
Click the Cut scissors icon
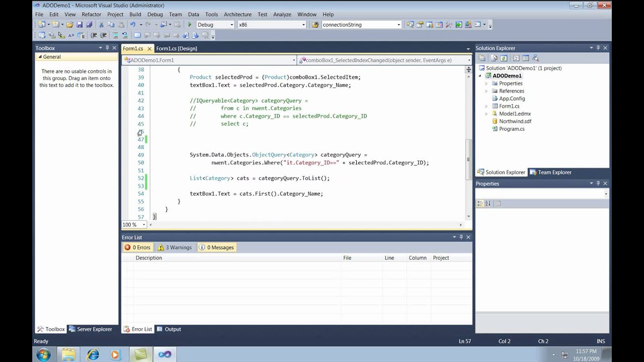tap(101, 25)
